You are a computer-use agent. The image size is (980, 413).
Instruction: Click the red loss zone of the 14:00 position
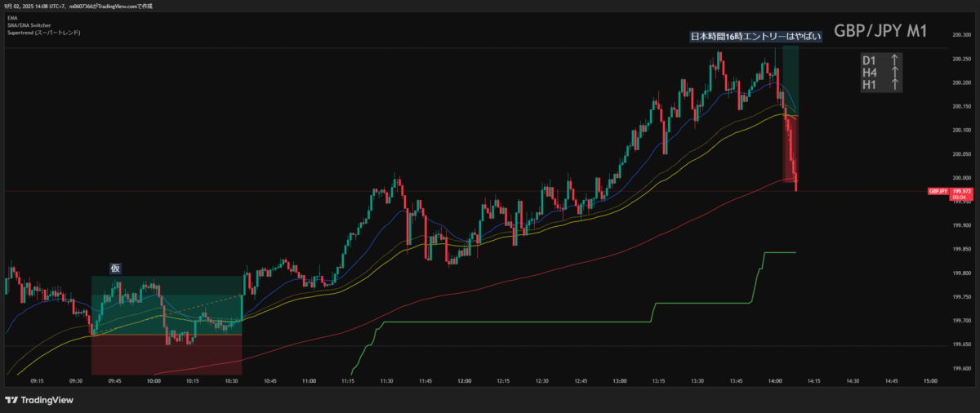790,147
